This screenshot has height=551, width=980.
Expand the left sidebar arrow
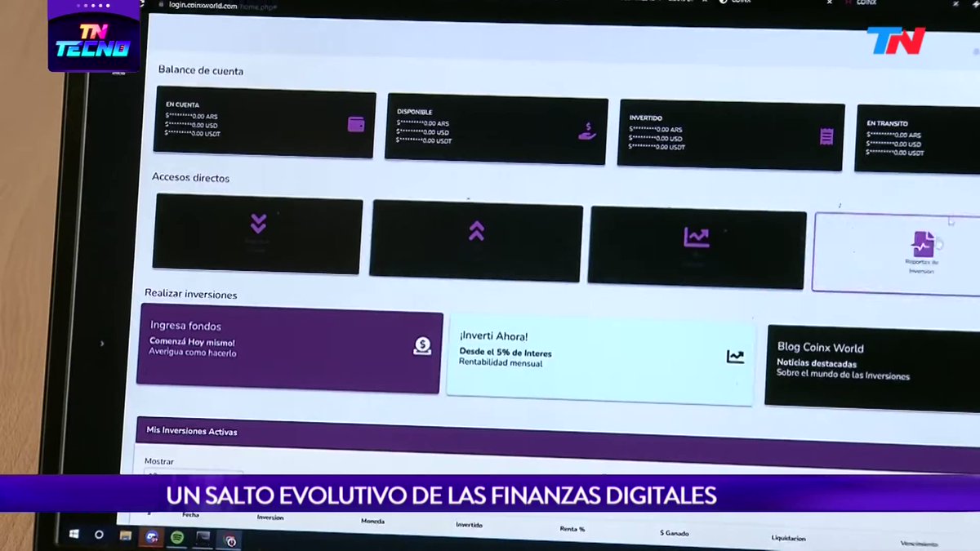[x=102, y=344]
